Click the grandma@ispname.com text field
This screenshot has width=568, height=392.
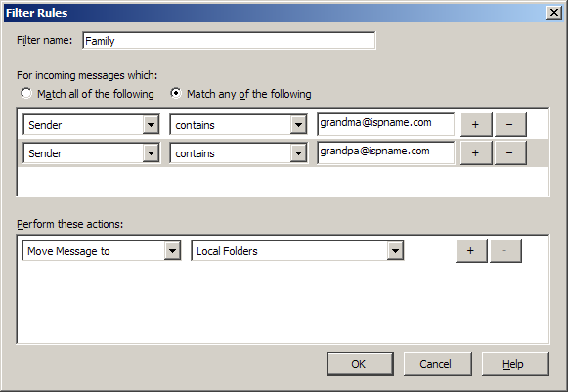pyautogui.click(x=385, y=124)
